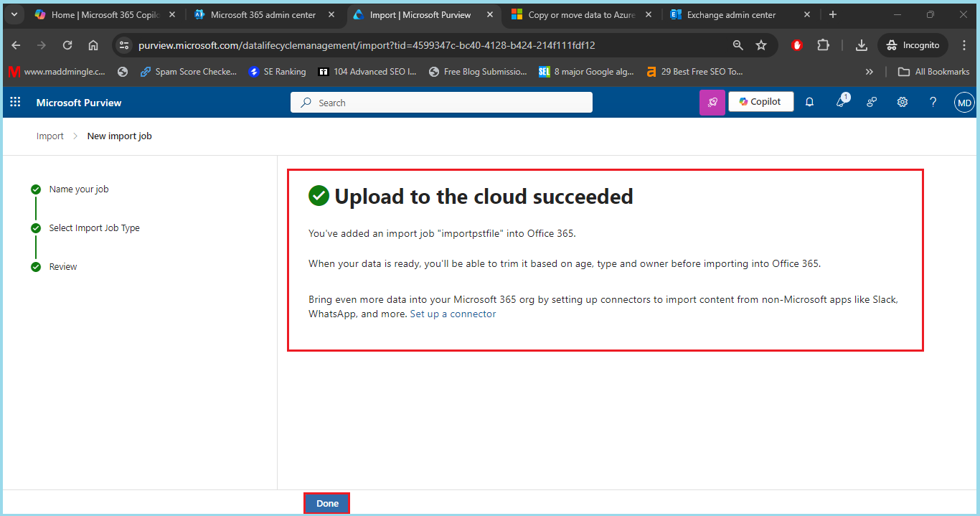Open the Spam Score Checker bookmark
The width and height of the screenshot is (980, 516).
[188, 72]
